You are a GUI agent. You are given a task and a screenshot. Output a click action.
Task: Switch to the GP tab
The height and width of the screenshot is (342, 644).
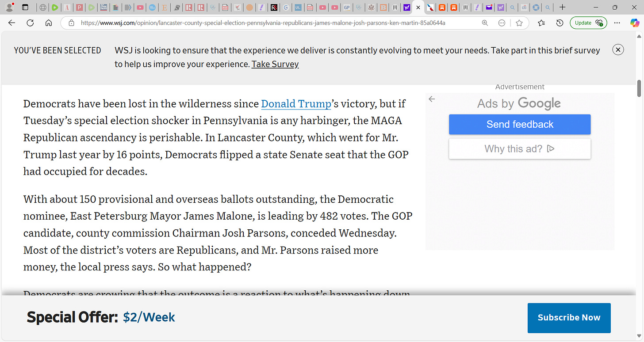point(347,8)
